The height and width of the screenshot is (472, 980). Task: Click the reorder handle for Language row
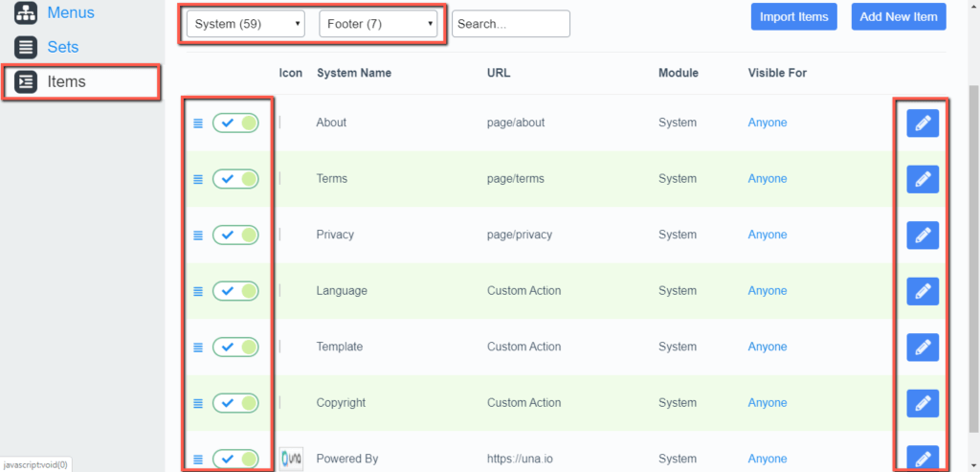click(x=198, y=291)
